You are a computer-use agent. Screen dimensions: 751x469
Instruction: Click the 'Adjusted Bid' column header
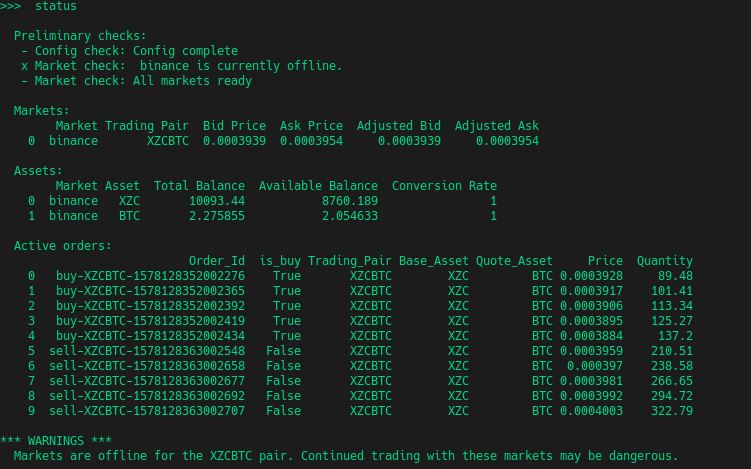399,126
